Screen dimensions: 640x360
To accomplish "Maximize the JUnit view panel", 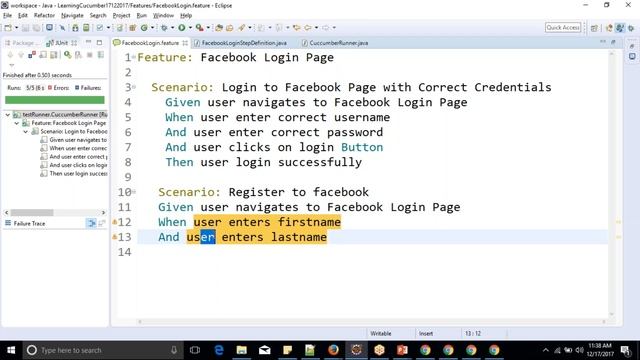I will (x=100, y=42).
